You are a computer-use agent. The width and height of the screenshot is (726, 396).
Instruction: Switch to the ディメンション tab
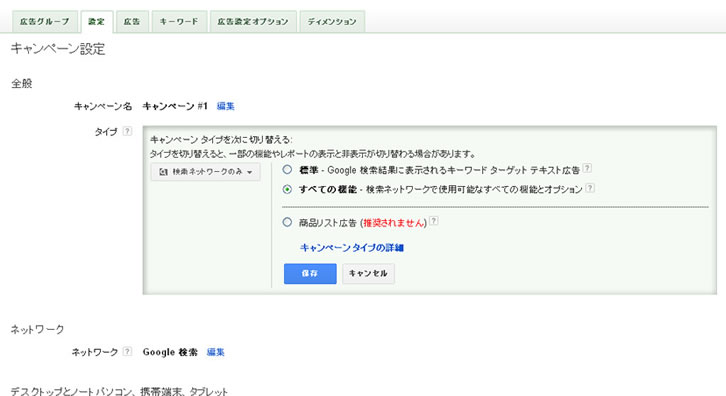(x=332, y=22)
